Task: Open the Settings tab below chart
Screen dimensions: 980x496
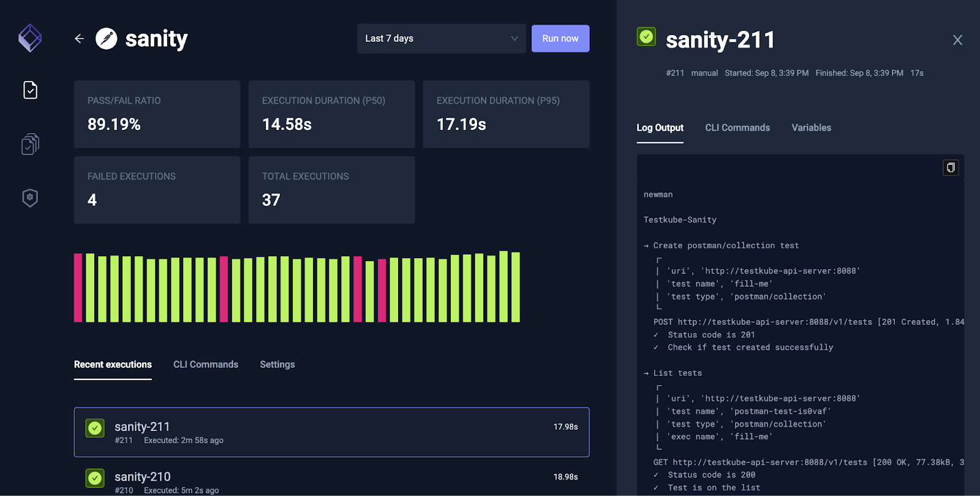Action: click(x=277, y=364)
